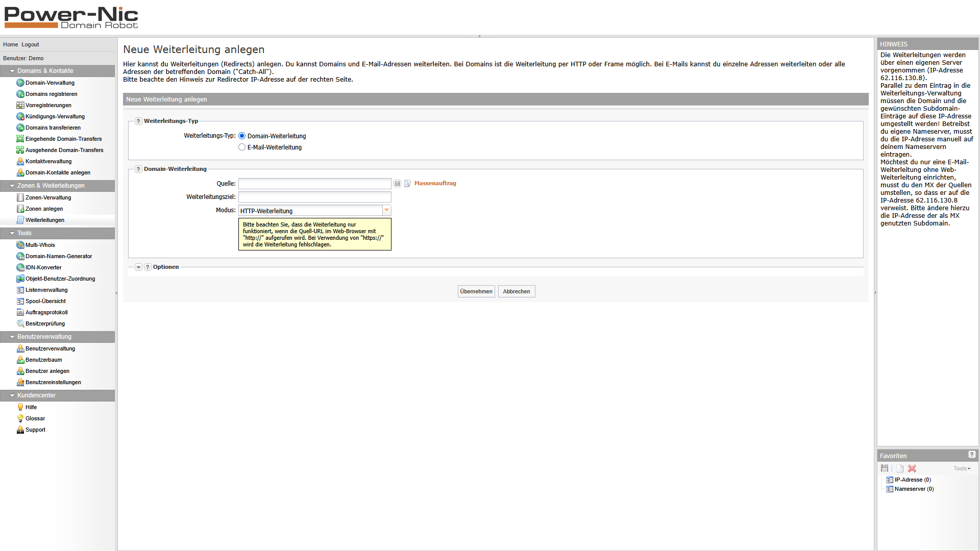Expand the Optionen section arrow
Image resolution: width=980 pixels, height=551 pixels.
click(x=138, y=267)
